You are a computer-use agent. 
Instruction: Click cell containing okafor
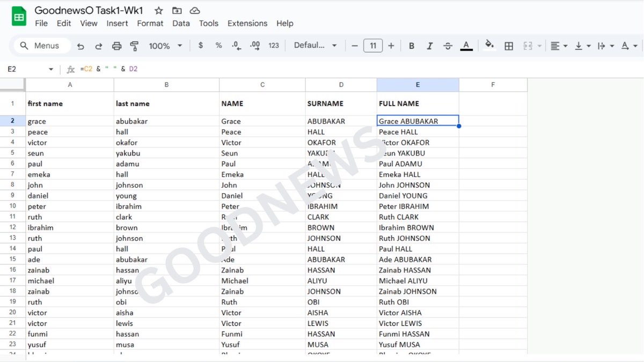[x=166, y=143]
